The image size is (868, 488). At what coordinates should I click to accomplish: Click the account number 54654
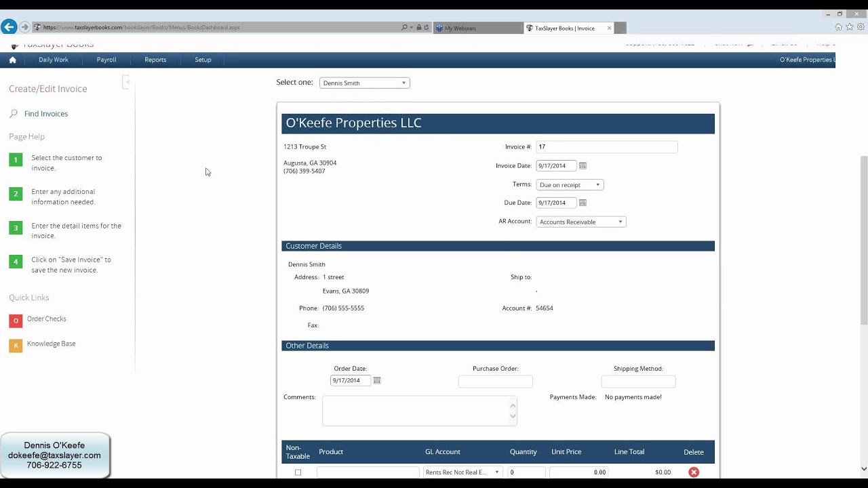tap(545, 308)
